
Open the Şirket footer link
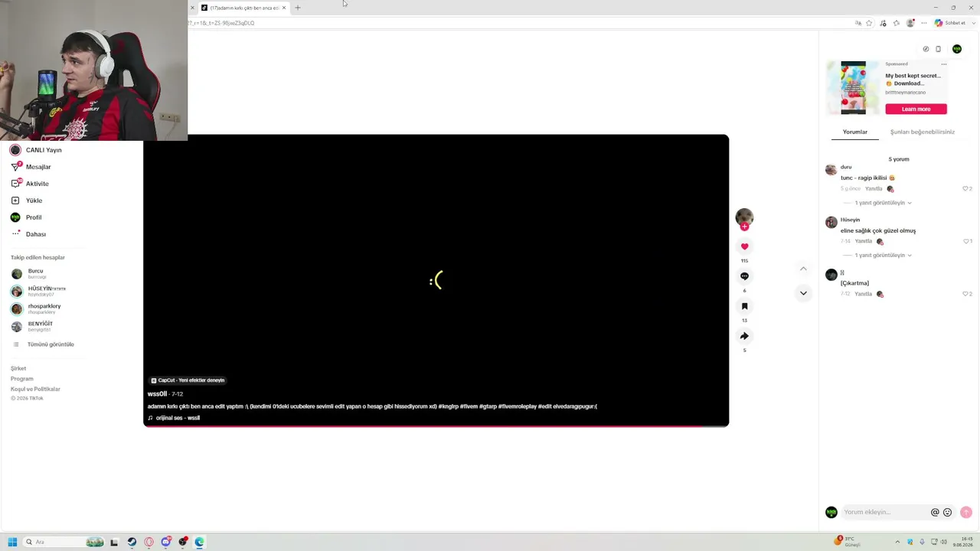click(x=18, y=369)
